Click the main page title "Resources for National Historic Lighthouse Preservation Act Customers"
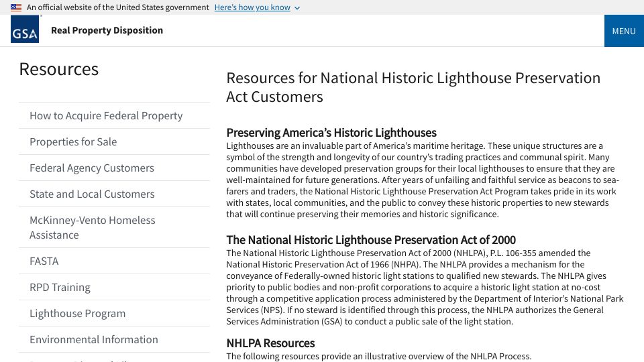The width and height of the screenshot is (644, 362). [413, 87]
